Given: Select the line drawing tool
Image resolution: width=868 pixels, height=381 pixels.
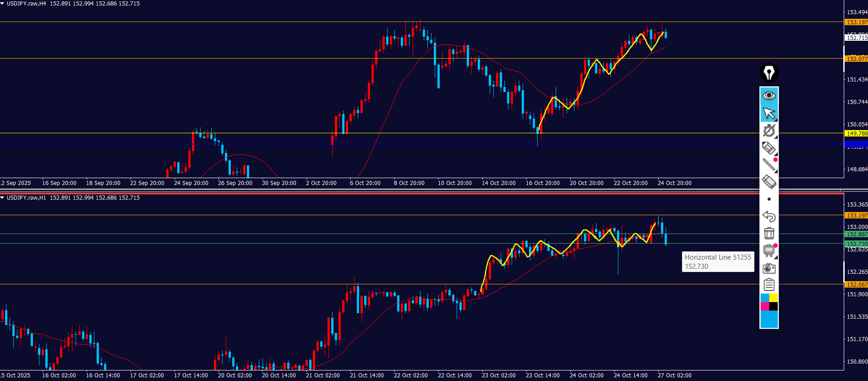Looking at the screenshot, I should pos(769,165).
